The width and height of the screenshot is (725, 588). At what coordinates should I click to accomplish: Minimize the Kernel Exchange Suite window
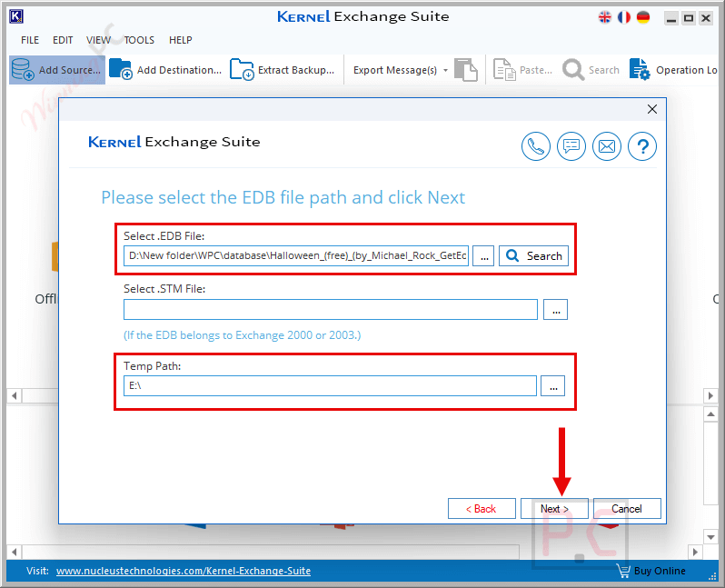(x=670, y=18)
